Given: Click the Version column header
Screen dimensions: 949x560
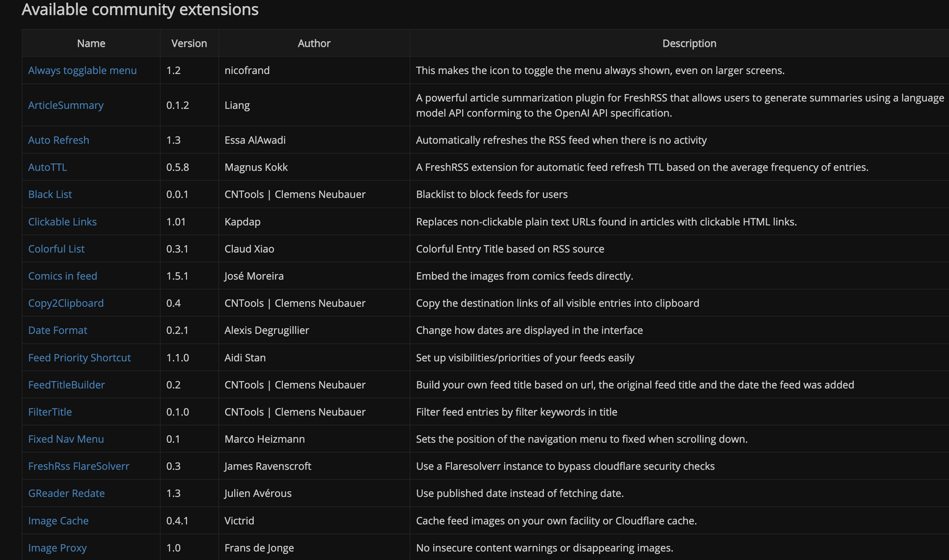Looking at the screenshot, I should coord(189,43).
